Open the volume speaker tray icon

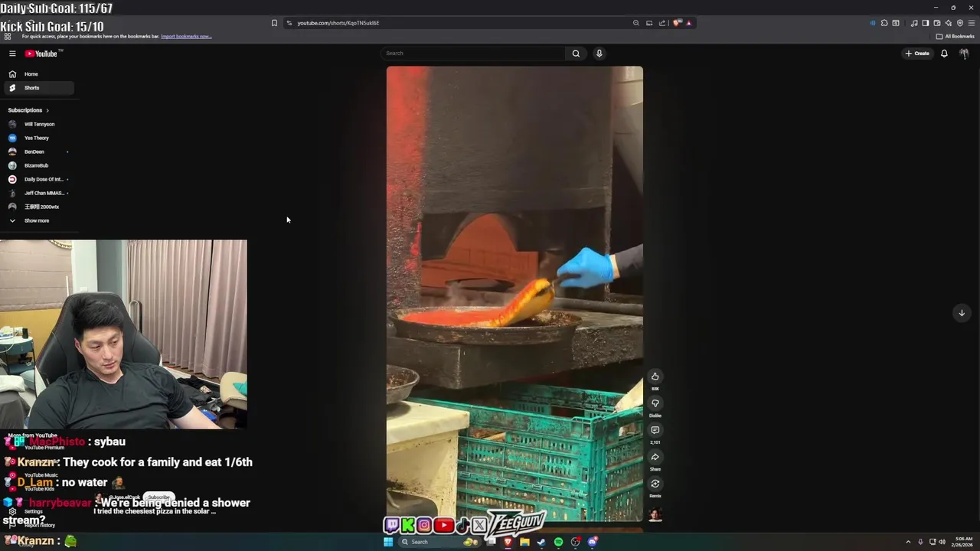point(942,542)
